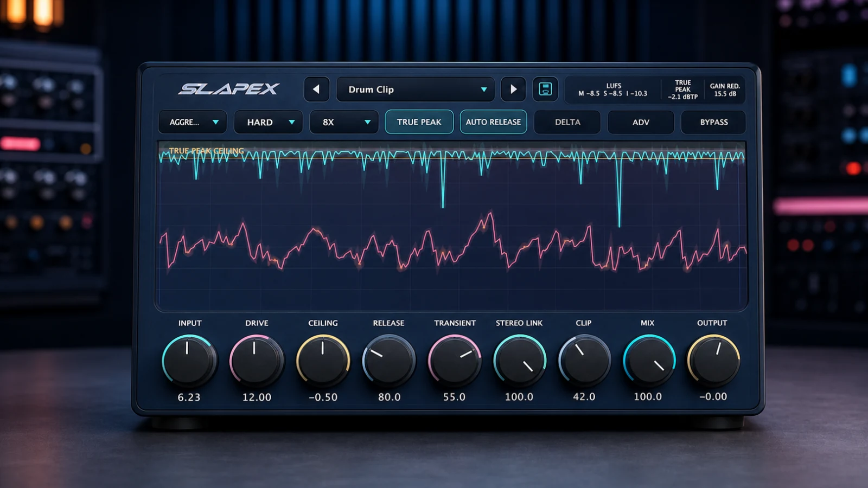Select the CLIP value 42.0
The width and height of the screenshot is (868, 488).
584,397
